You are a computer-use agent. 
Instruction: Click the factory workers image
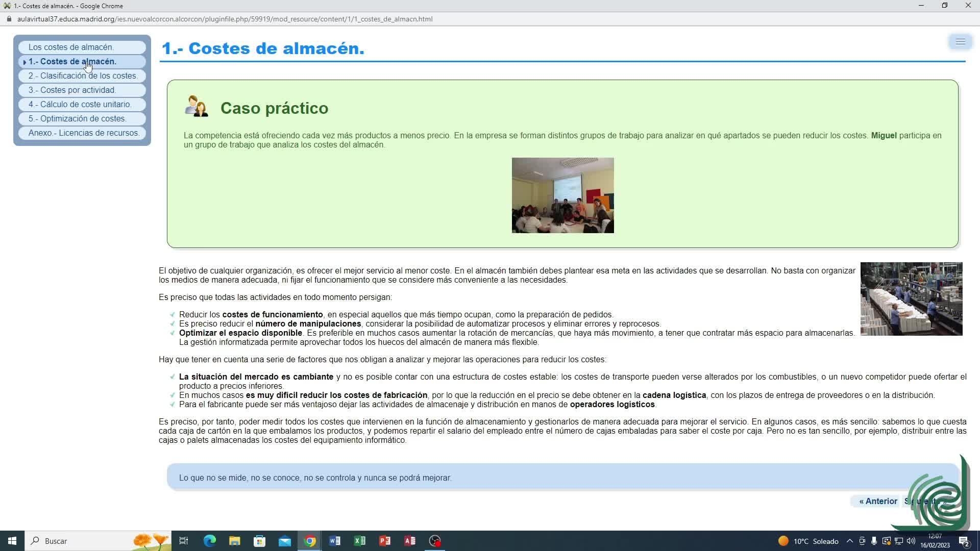[x=911, y=299]
